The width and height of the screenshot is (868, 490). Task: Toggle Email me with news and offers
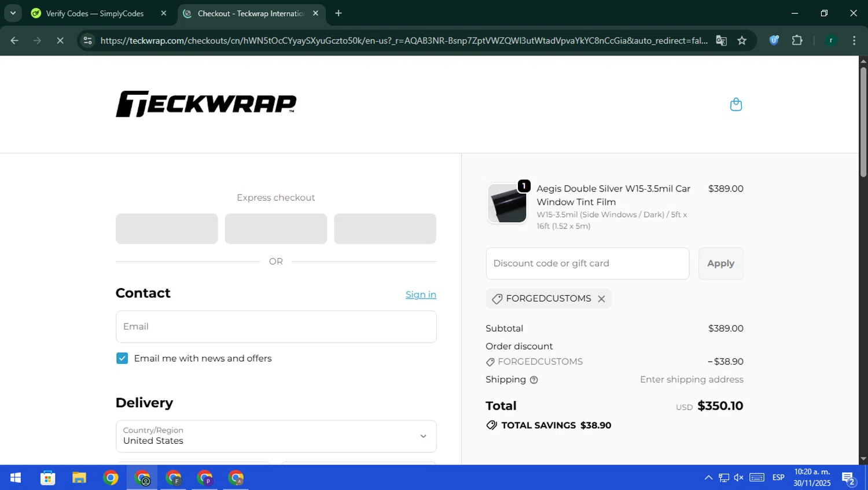coord(122,358)
